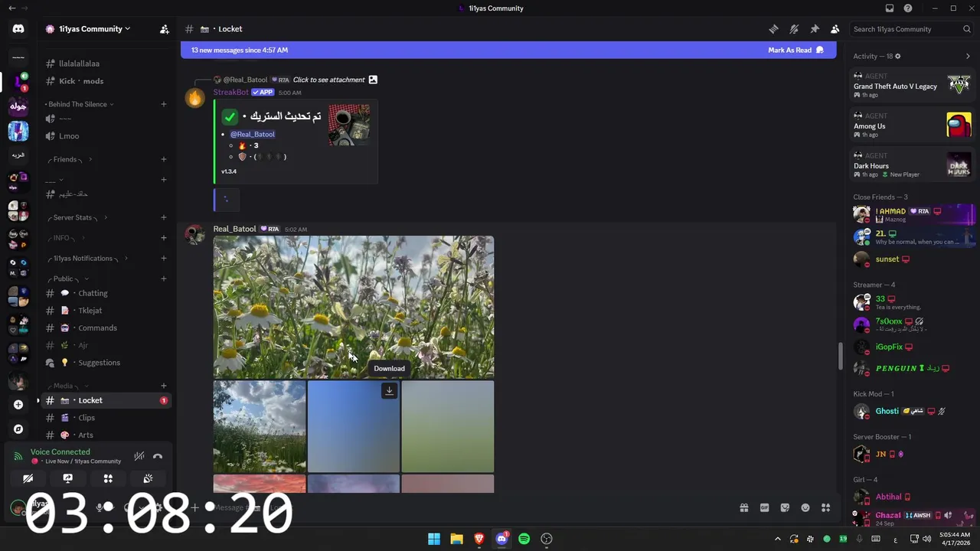Open the Help question mark icon
This screenshot has height=551, width=980.
908,8
